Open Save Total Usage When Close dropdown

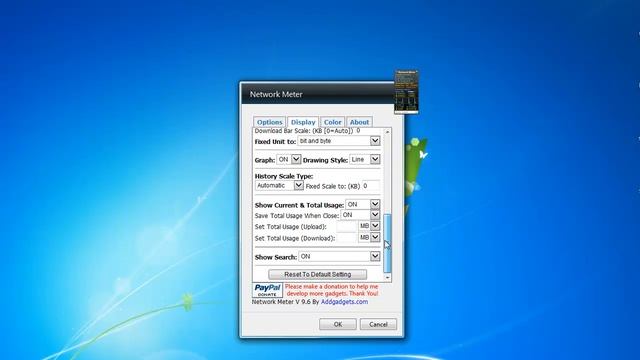(360, 215)
